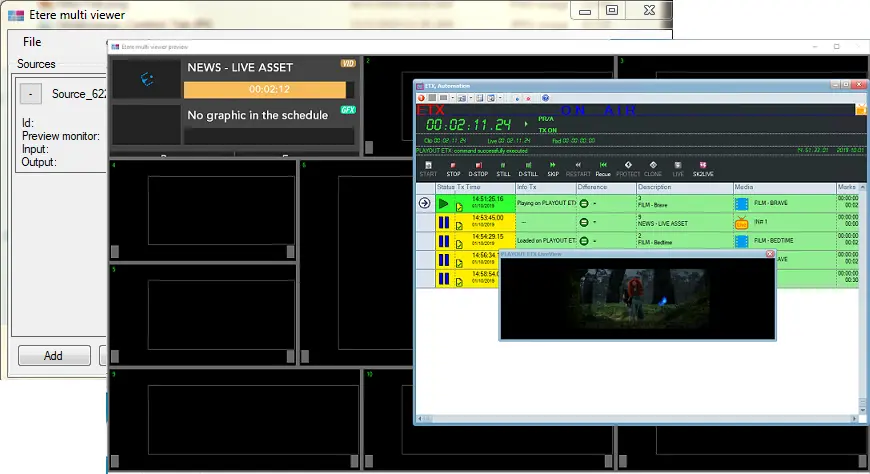Collapse Source_622 with the minus button
The width and height of the screenshot is (870, 474).
pos(30,94)
